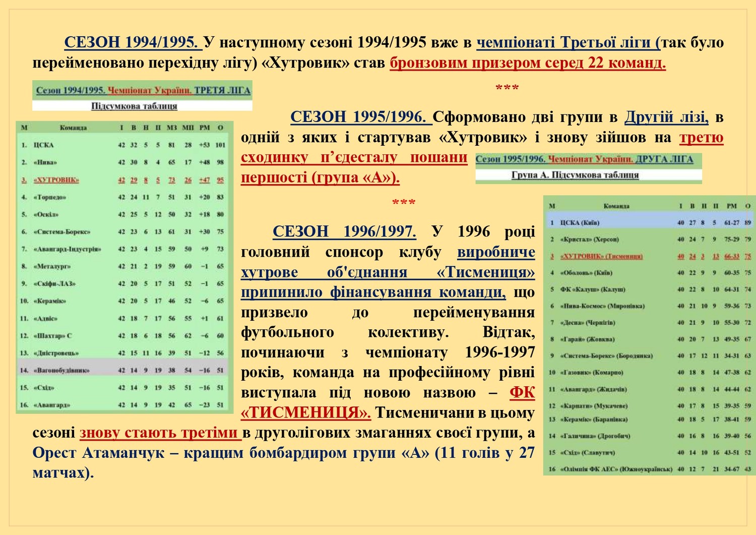Select the «Авангард» (Жидачів) team name

[593, 389]
